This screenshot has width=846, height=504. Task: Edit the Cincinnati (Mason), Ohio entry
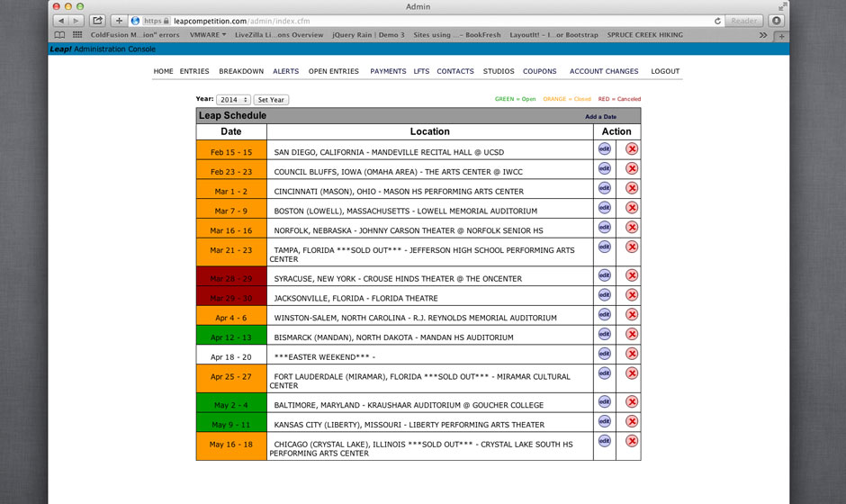(x=604, y=188)
